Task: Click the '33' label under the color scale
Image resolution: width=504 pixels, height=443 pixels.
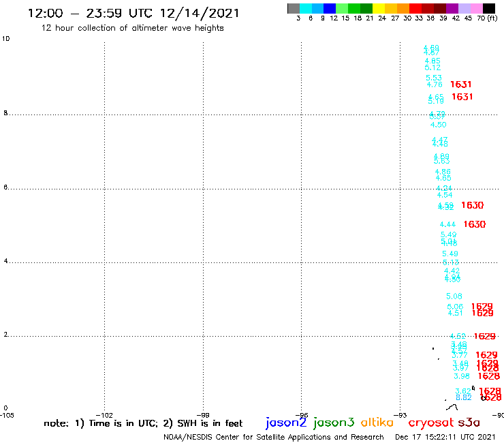Action: [418, 18]
